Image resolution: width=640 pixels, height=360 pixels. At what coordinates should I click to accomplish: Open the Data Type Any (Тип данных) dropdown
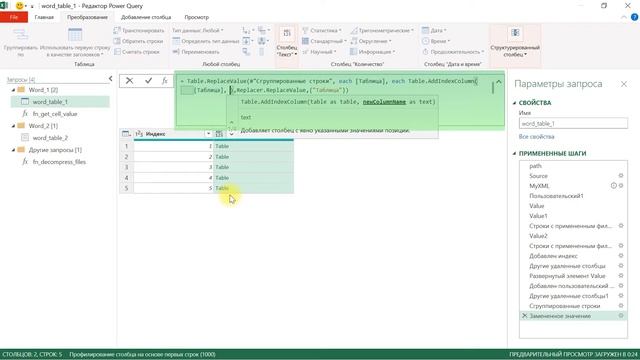(198, 30)
